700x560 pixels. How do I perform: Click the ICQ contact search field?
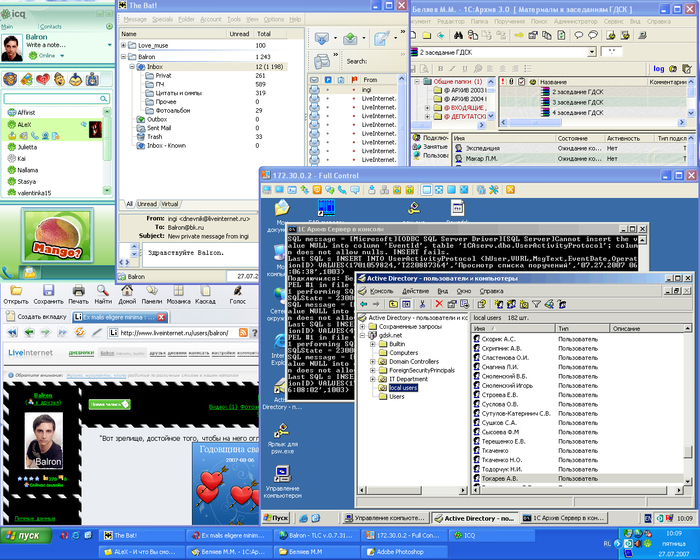(56, 99)
